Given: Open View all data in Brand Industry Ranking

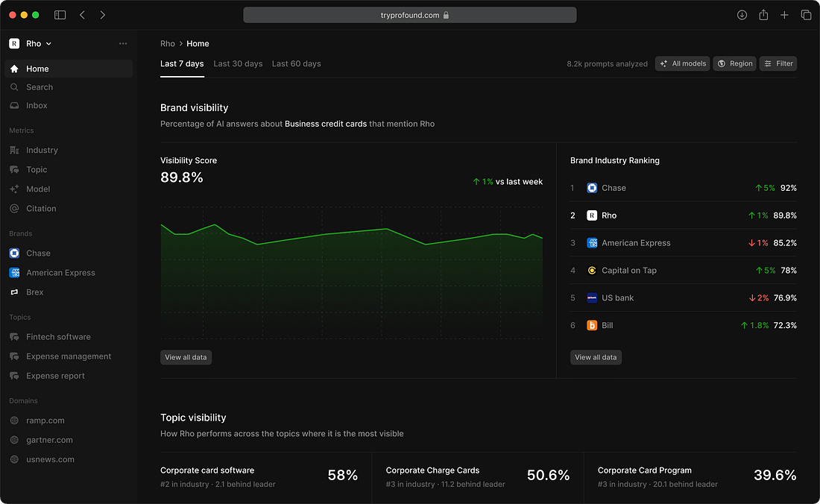Looking at the screenshot, I should tap(596, 357).
